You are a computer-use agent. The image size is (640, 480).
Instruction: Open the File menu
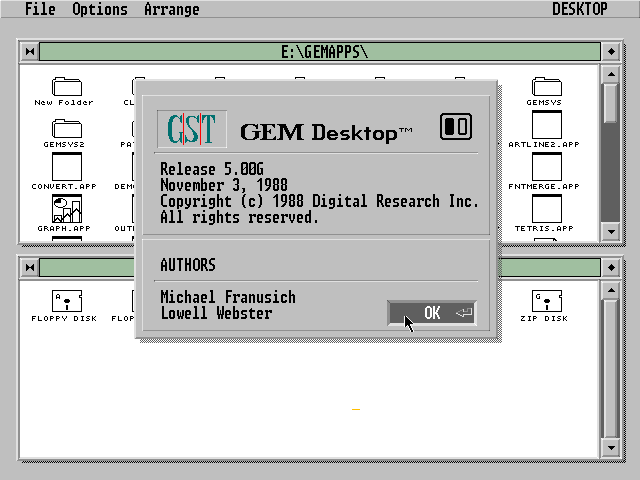tap(40, 9)
